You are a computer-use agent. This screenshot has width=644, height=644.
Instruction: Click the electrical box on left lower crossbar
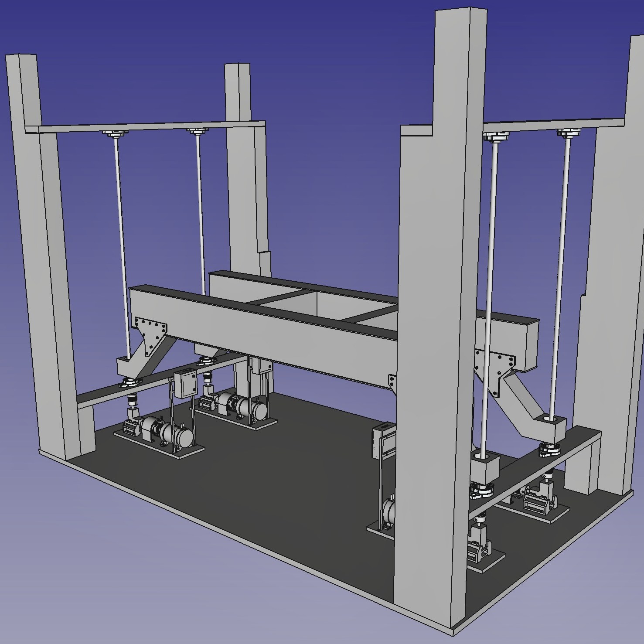coord(184,384)
